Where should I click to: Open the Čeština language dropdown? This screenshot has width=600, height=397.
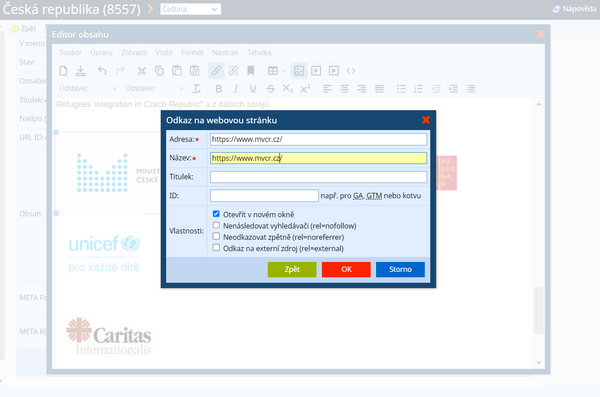[190, 9]
